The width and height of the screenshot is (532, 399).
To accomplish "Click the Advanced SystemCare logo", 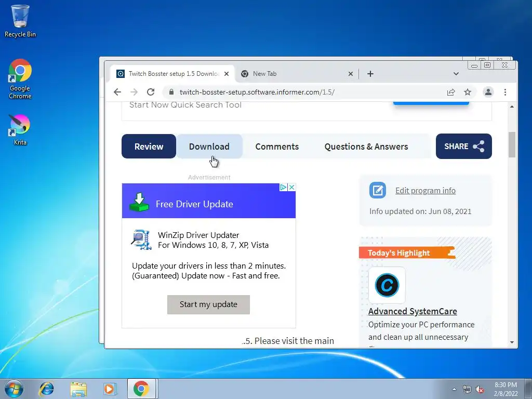I will [387, 285].
